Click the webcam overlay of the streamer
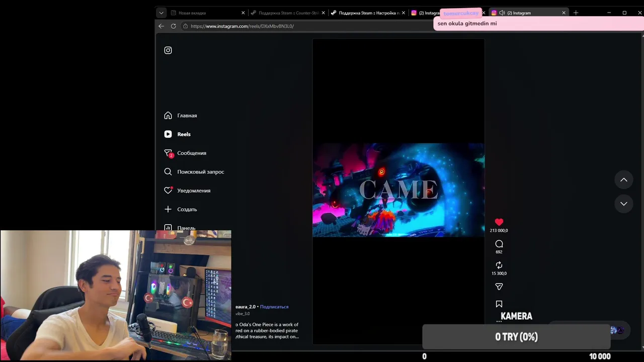The width and height of the screenshot is (644, 362). [x=116, y=296]
